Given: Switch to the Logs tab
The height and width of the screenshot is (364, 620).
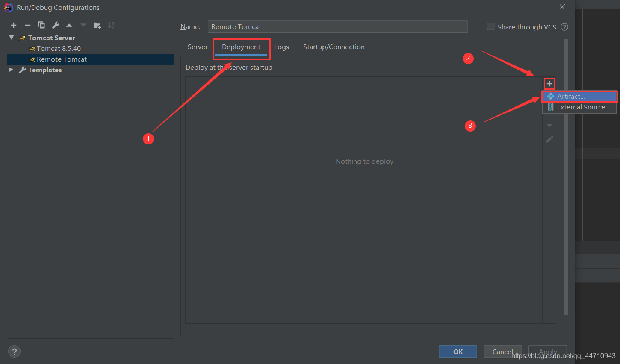Looking at the screenshot, I should (x=281, y=47).
